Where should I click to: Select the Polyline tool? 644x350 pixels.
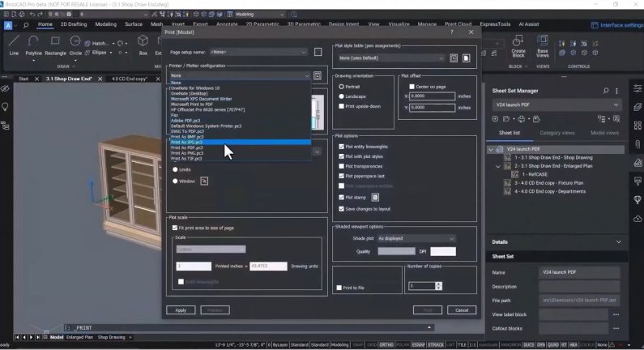coord(33,45)
